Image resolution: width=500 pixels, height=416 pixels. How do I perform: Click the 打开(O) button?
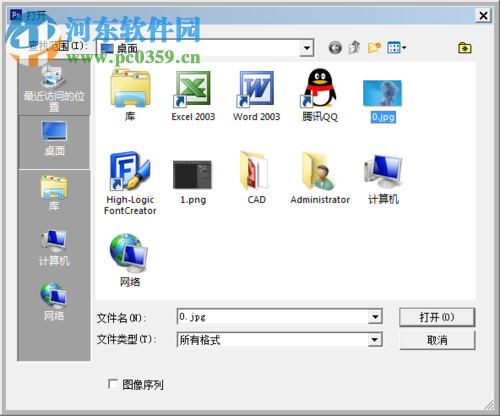(437, 317)
